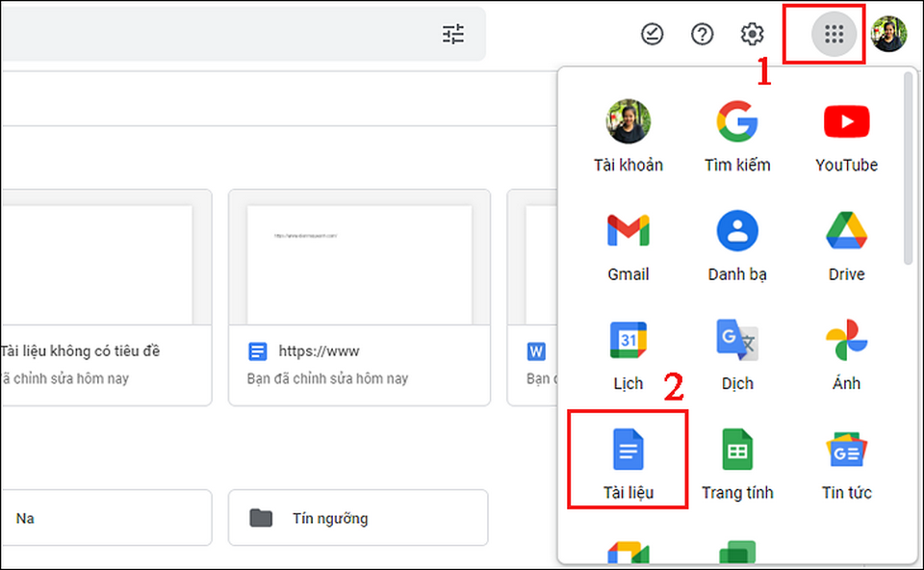Click the offline ready status checkmark icon
924x570 pixels.
[x=653, y=35]
